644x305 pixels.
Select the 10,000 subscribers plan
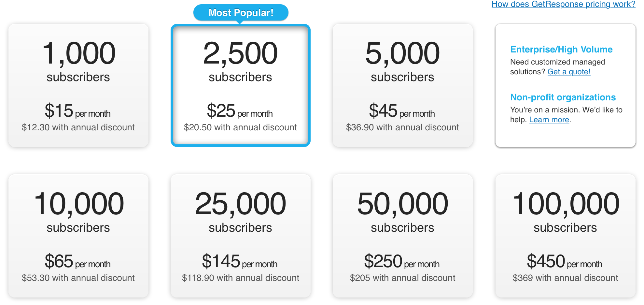[78, 236]
